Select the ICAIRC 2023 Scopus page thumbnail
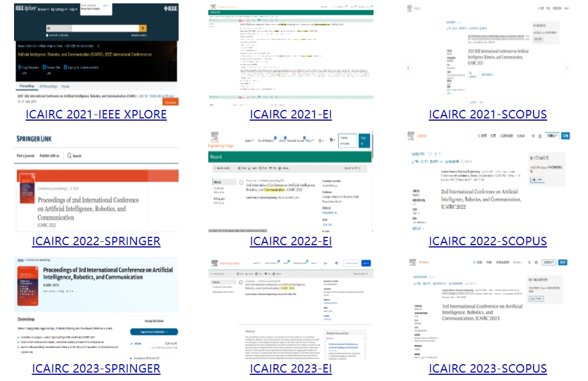This screenshot has height=381, width=588. [x=487, y=309]
